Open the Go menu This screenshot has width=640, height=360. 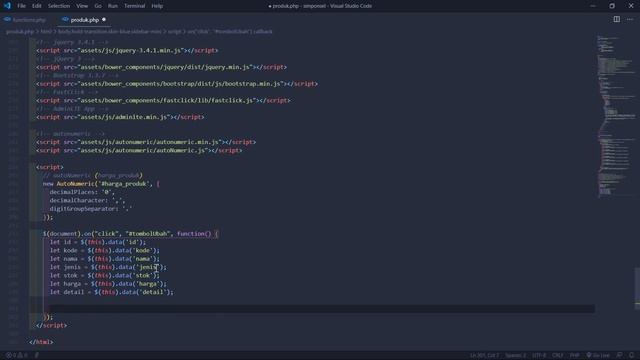point(98,6)
